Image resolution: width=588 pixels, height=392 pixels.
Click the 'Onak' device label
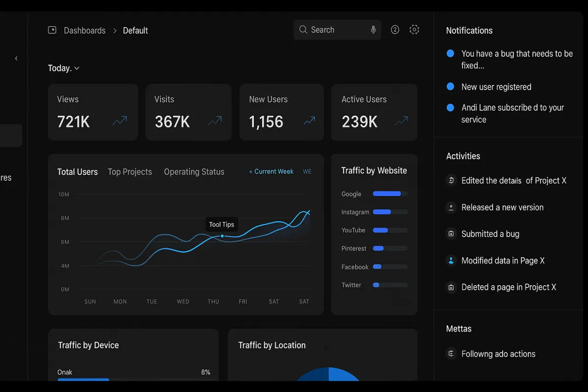click(65, 372)
